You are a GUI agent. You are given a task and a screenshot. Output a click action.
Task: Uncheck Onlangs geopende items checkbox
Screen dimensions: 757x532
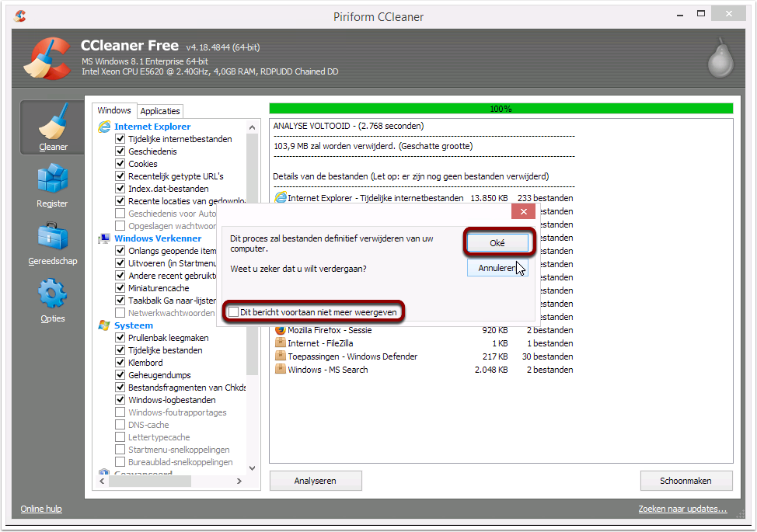120,250
